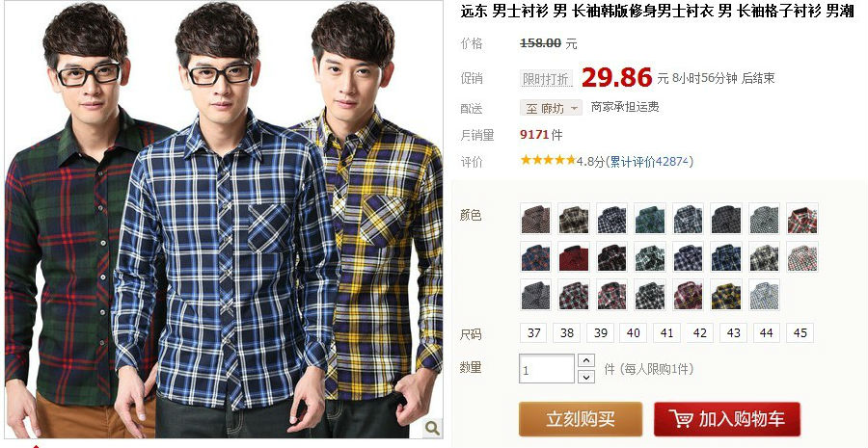This screenshot has width=868, height=448.
Task: Select the blue and orange plaid swatch
Action: (535, 256)
